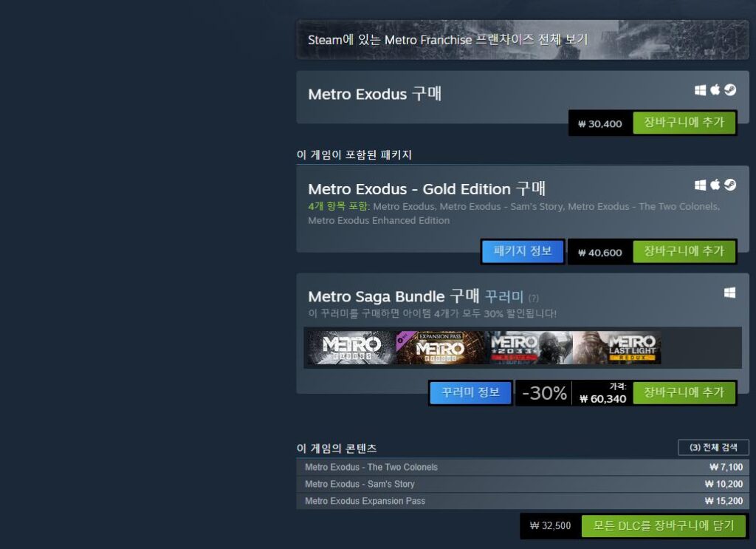Click the (?) help icon beside 꾸러미

(x=533, y=298)
